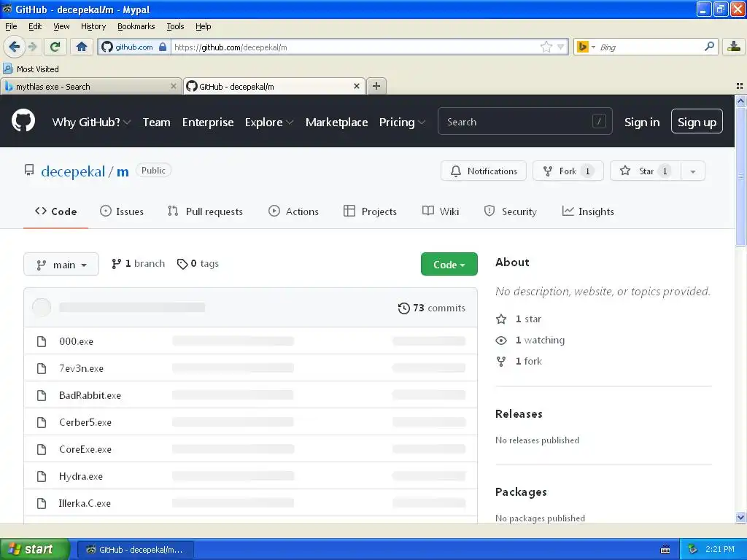Switch to the Wiki tab
This screenshot has height=560, width=747.
coord(441,211)
